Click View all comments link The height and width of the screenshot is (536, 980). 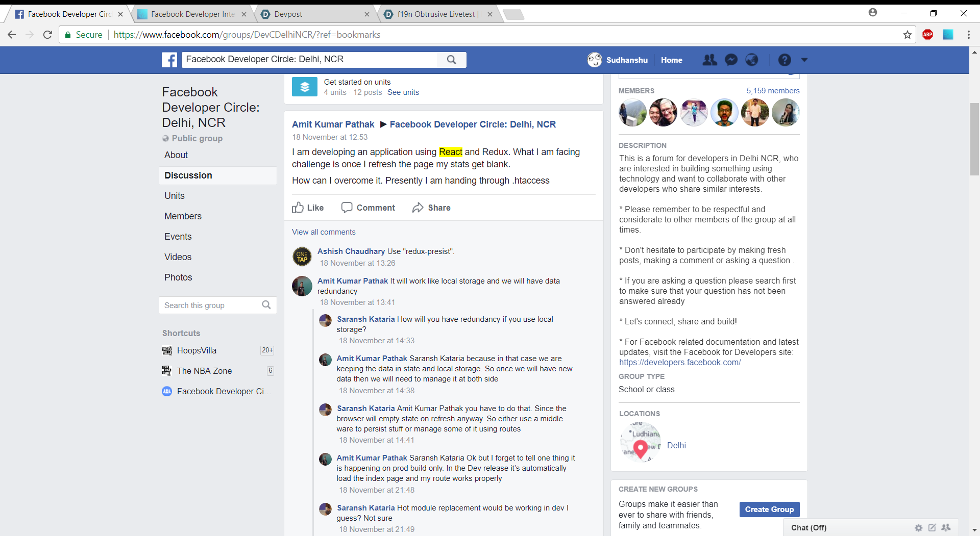click(x=324, y=232)
